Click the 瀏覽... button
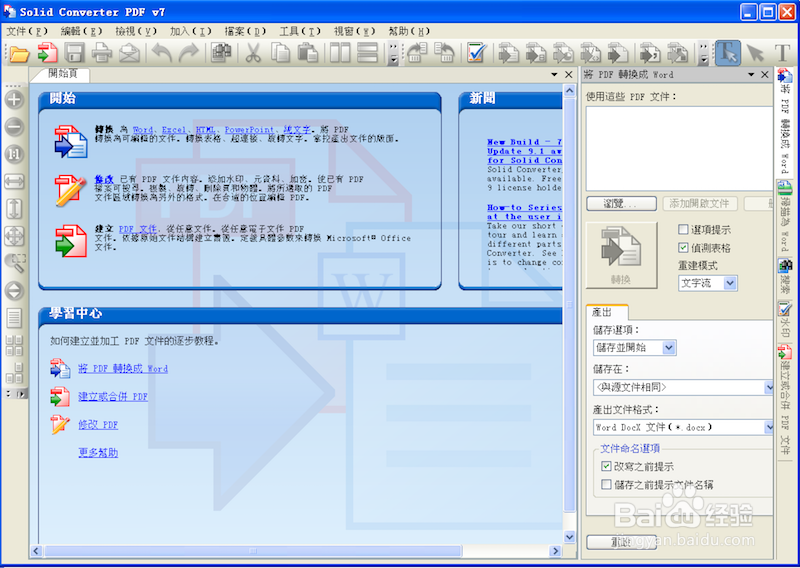The width and height of the screenshot is (800, 568). (x=621, y=204)
